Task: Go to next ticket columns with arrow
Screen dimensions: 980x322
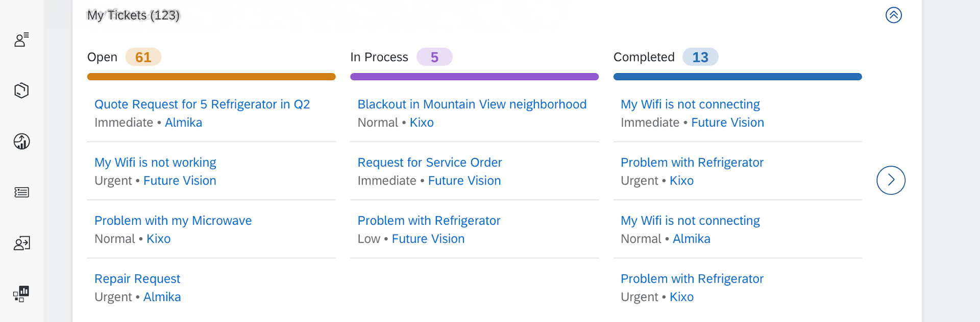Action: coord(891,180)
